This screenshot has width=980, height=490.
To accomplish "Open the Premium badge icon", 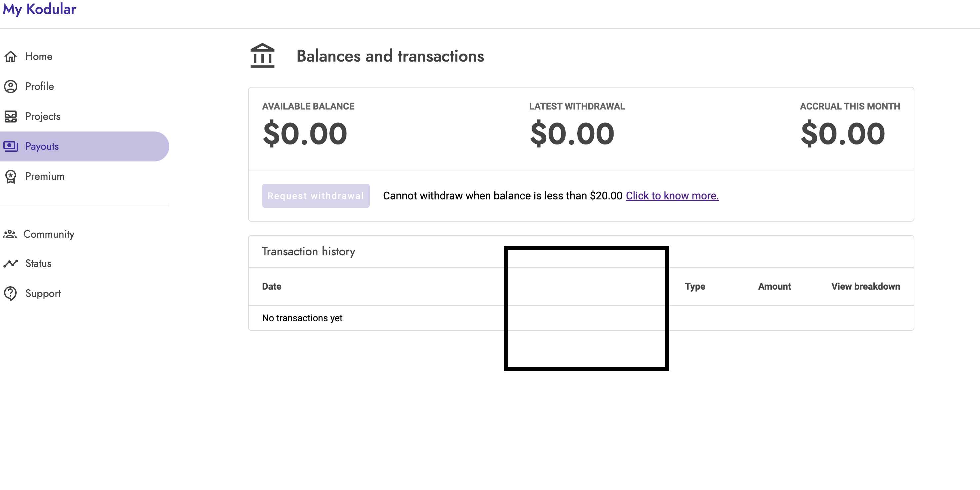I will (11, 176).
